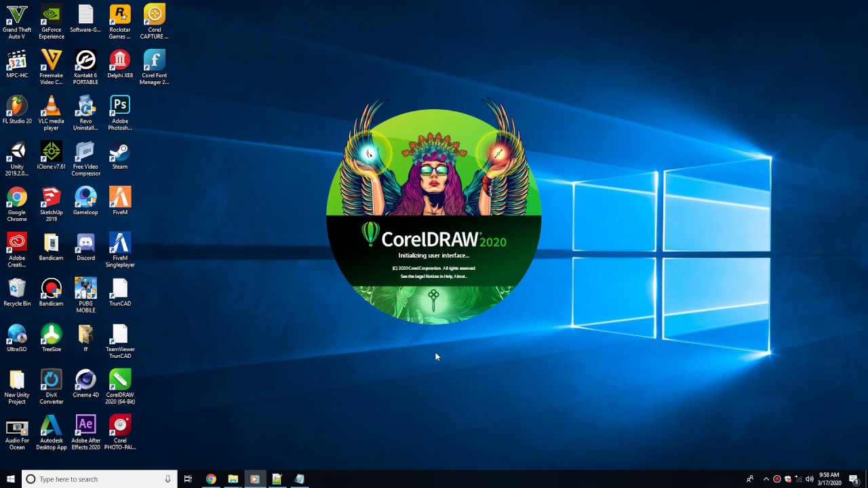Open Rockstar Games launcher shortcut
Screen dimensions: 868x488
click(x=120, y=22)
